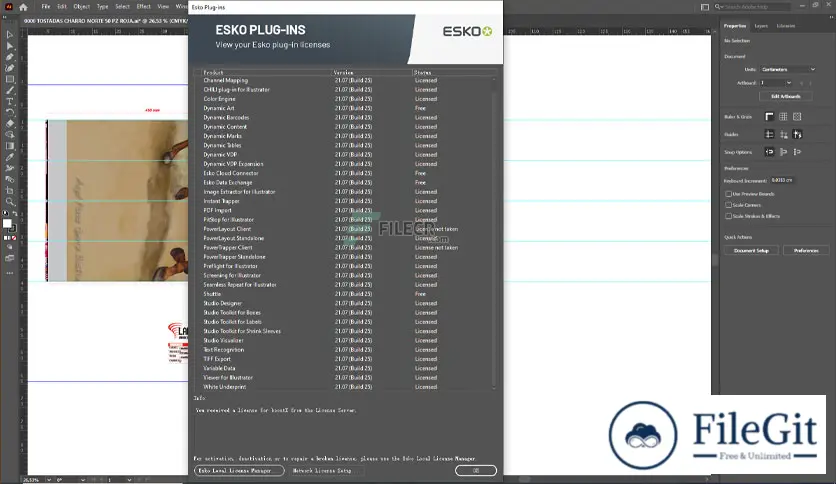Select the Paintbrush tool
This screenshot has height=484, width=836.
10,91
